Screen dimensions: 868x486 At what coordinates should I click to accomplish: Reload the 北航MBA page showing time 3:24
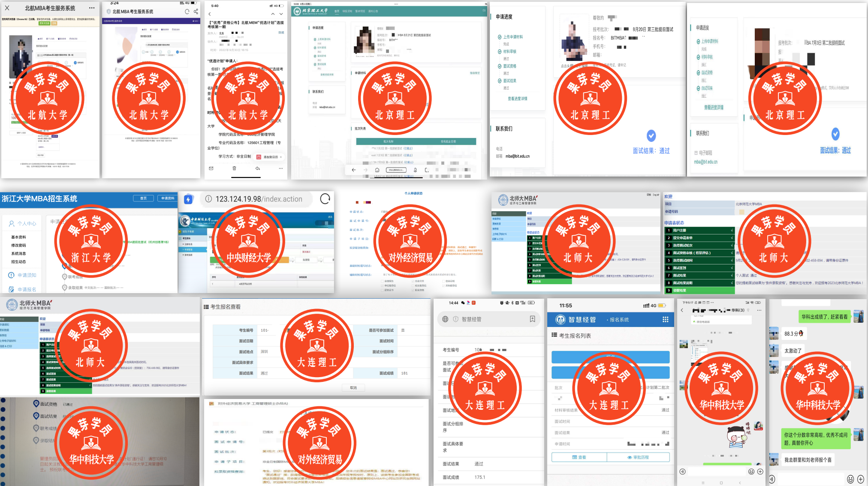pyautogui.click(x=187, y=12)
